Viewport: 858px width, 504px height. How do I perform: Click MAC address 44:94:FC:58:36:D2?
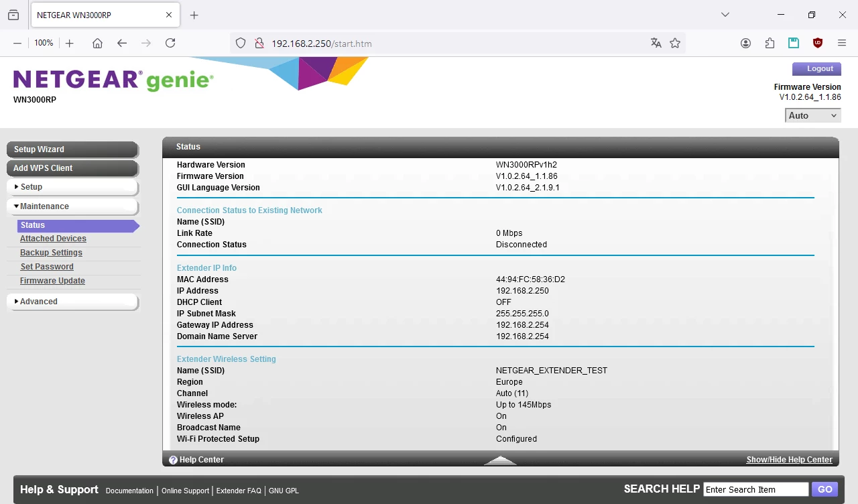coord(530,279)
